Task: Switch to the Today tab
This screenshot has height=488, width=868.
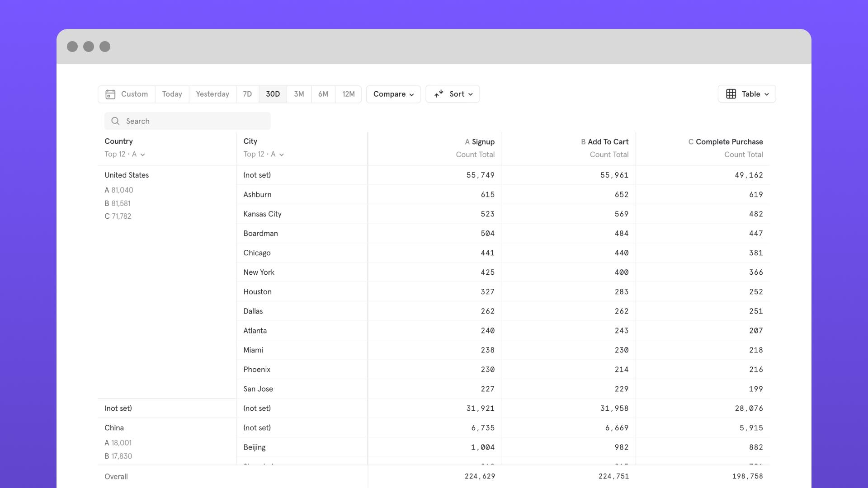Action: [x=172, y=94]
